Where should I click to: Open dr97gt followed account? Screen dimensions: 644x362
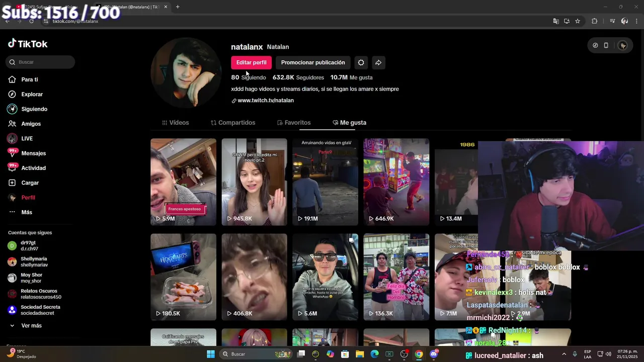point(23,246)
